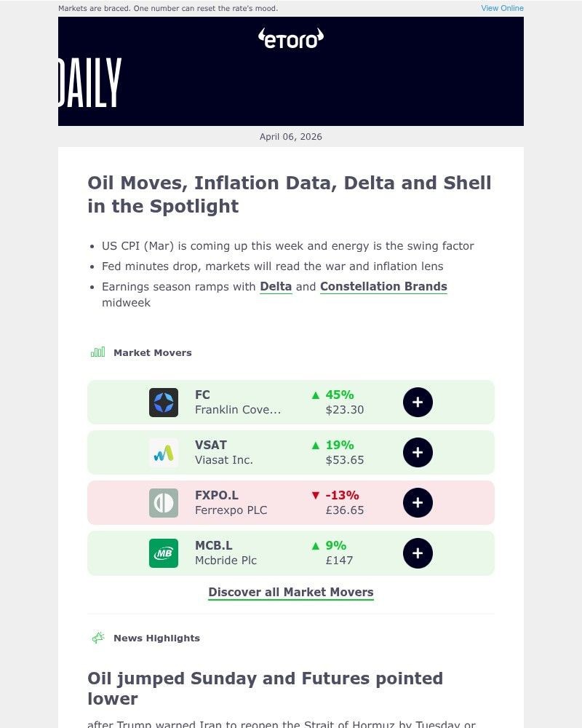Click the main Oil Moves spotlight headline
This screenshot has width=582, height=728.
(290, 194)
